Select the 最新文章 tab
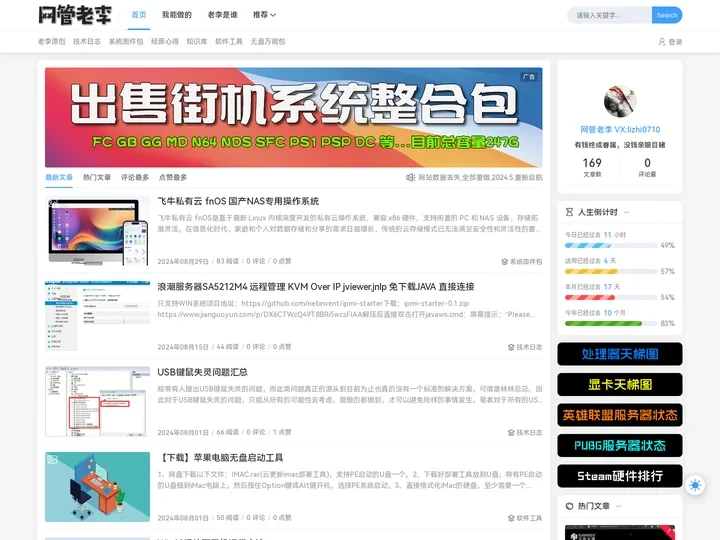 coord(59,177)
